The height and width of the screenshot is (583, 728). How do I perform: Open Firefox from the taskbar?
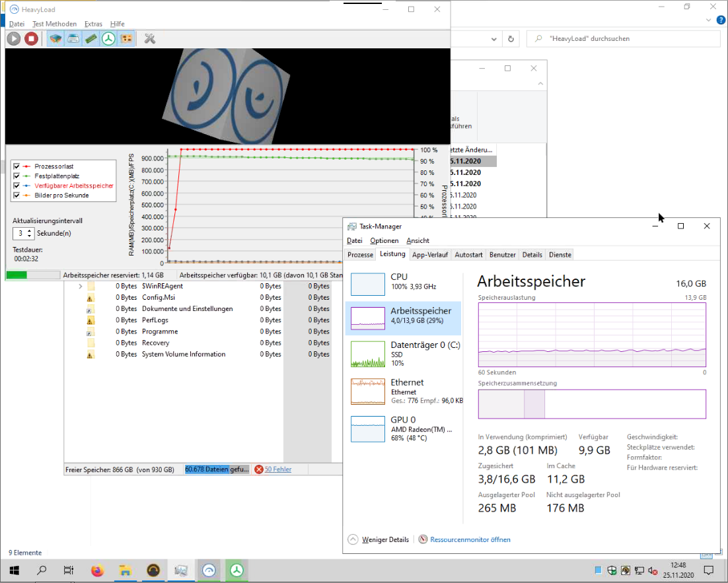click(x=98, y=570)
